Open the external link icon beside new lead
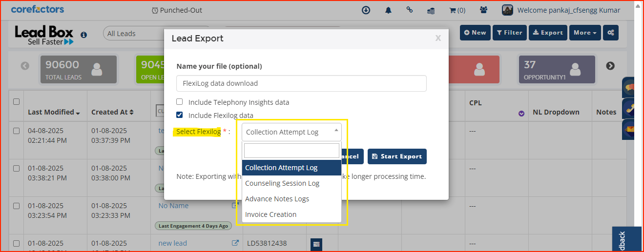 (x=235, y=243)
